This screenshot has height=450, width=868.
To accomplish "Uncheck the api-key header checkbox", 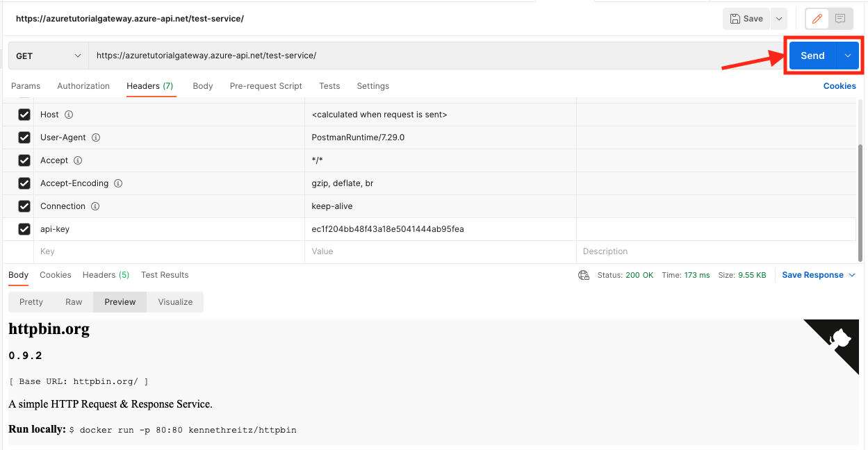I will point(24,229).
